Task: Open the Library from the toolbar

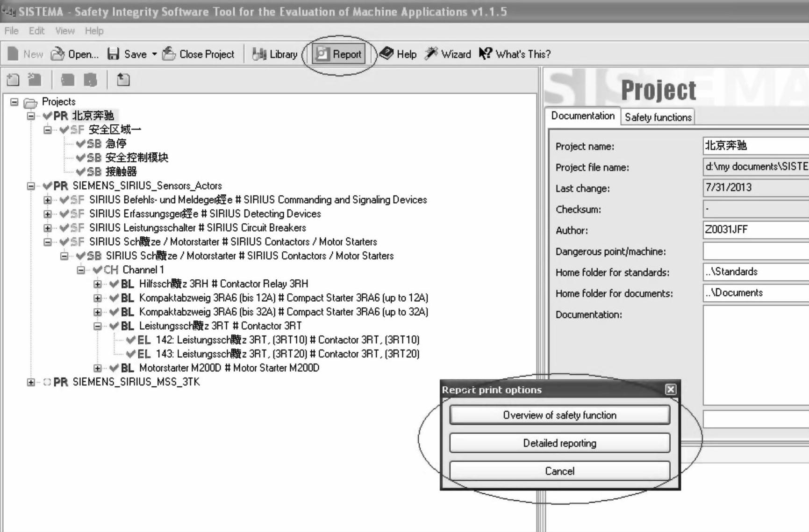Action: 275,54
